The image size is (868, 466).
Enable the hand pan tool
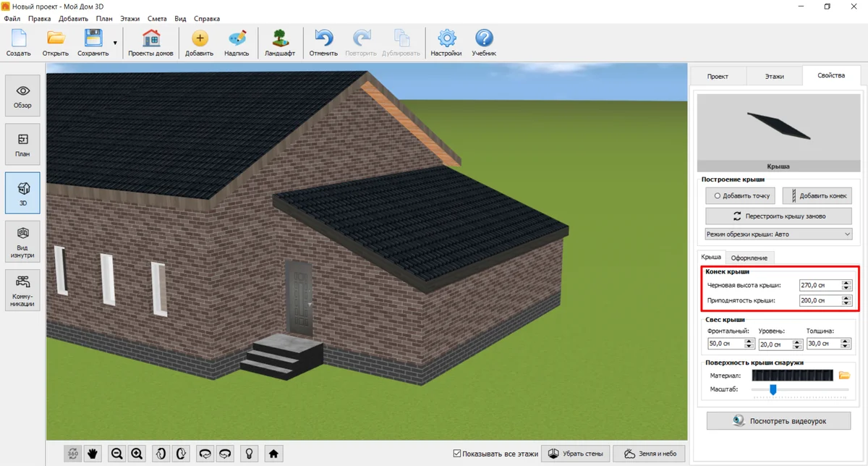coord(93,454)
